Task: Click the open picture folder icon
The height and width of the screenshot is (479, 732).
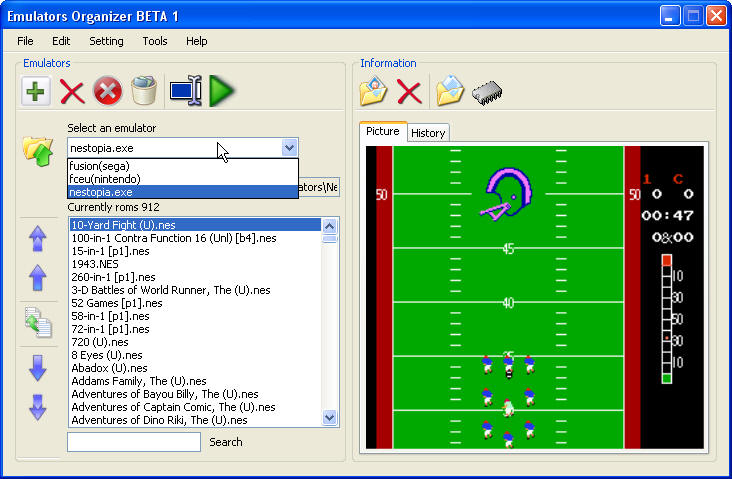Action: click(x=373, y=91)
